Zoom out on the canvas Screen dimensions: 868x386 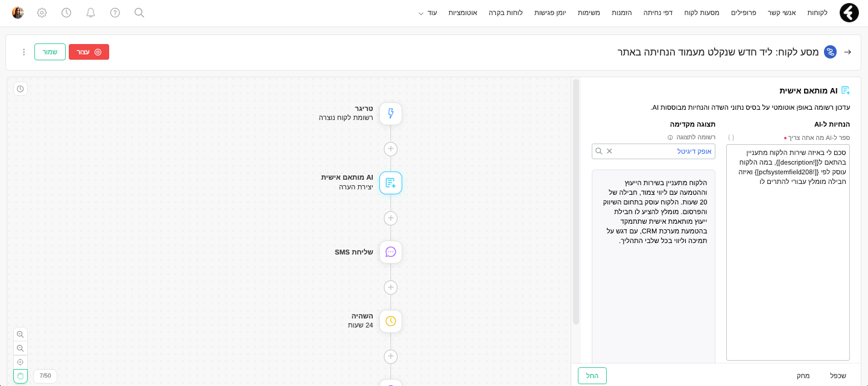tap(21, 349)
